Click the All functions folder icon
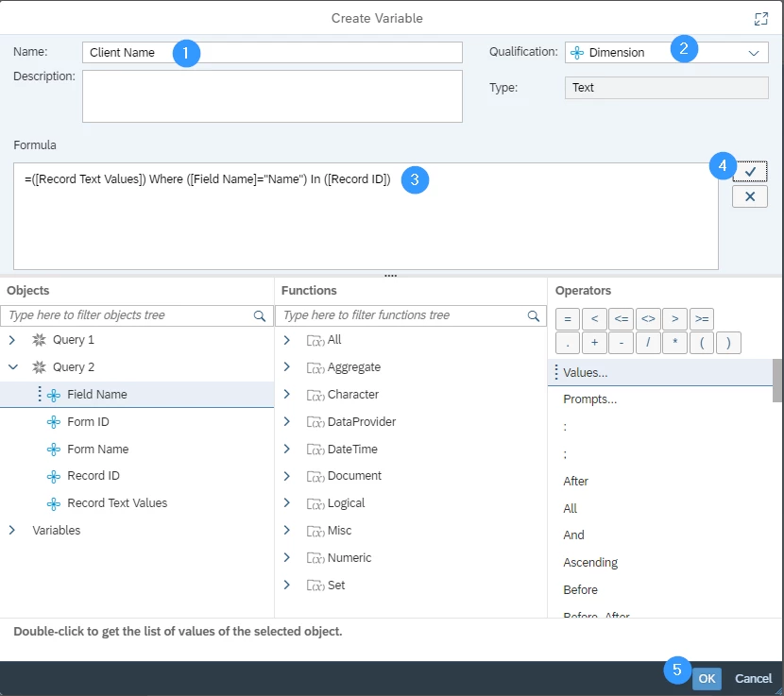784x696 pixels. [315, 341]
